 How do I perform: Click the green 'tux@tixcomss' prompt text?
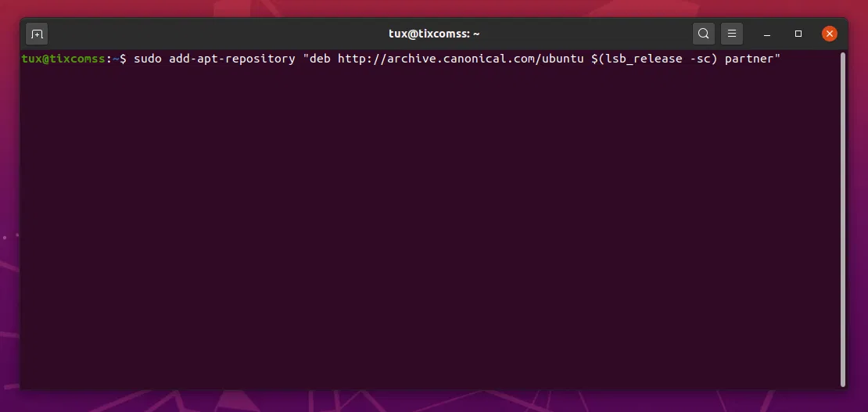coord(63,59)
